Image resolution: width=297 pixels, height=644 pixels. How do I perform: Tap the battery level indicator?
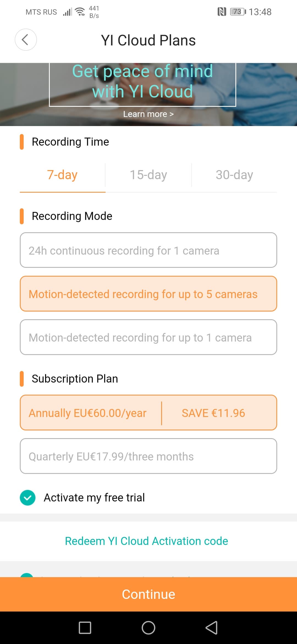238,12
